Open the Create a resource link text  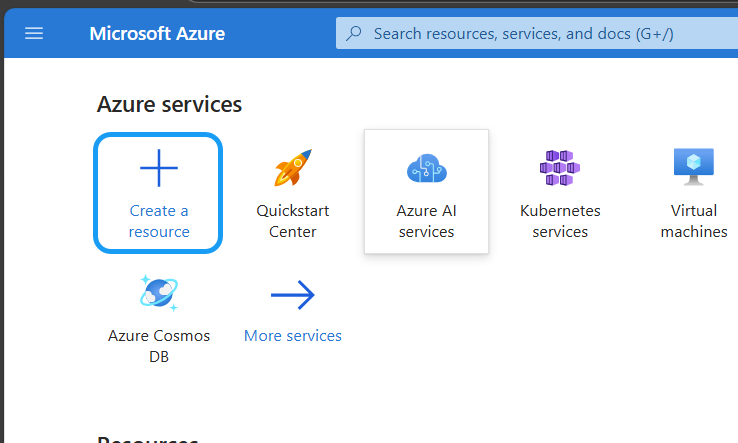[x=159, y=221]
